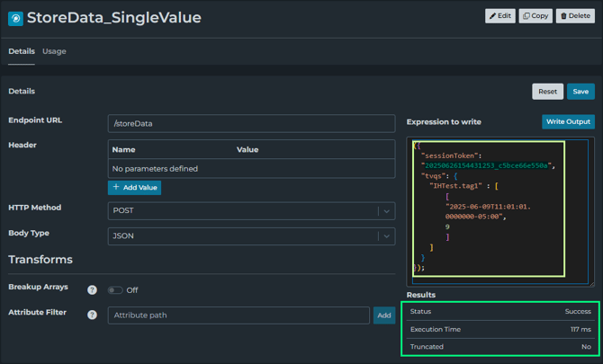Open Attribute Filter help icon
Image resolution: width=603 pixels, height=364 pixels.
pos(92,315)
